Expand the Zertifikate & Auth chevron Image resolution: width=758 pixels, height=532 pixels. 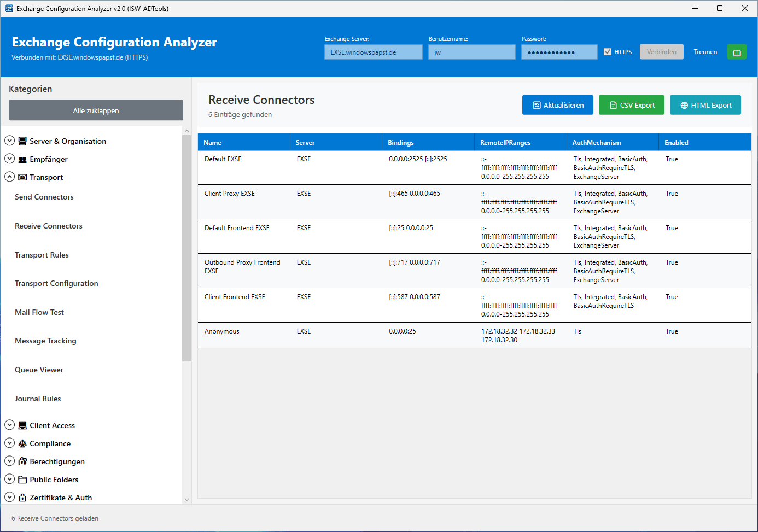(x=9, y=497)
